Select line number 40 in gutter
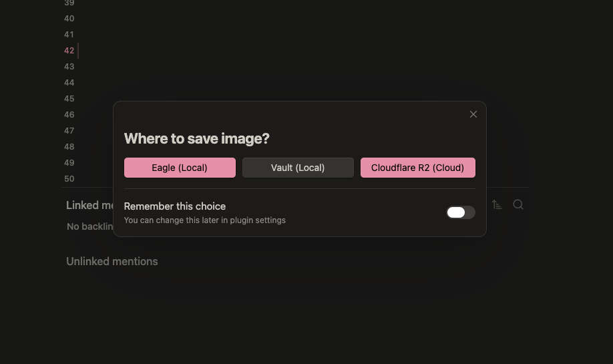Screen dimensions: 613x364 [69, 19]
